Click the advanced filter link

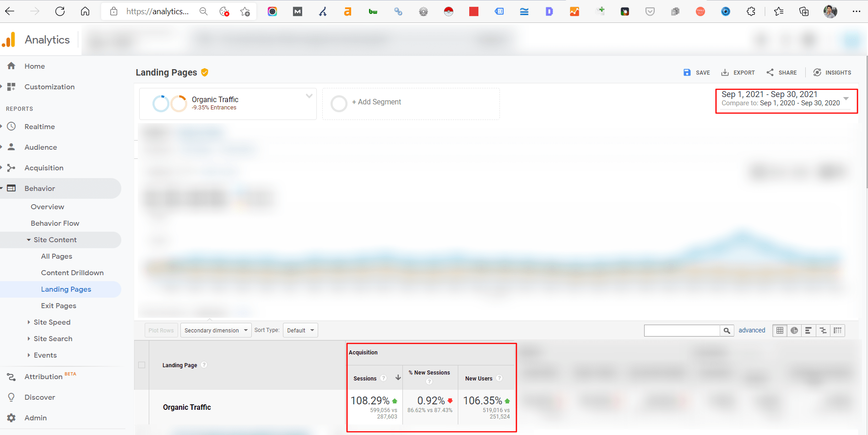coord(752,330)
